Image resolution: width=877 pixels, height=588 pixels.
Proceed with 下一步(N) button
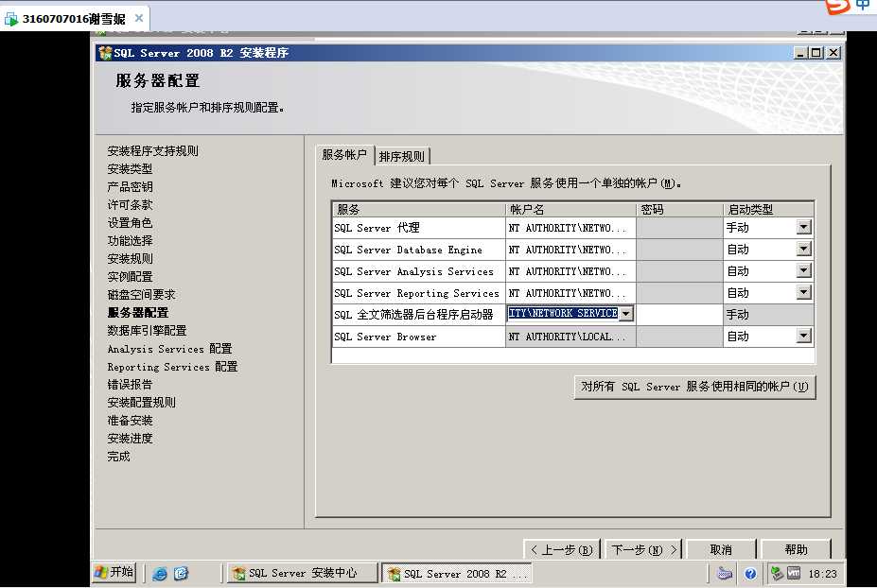tap(643, 550)
